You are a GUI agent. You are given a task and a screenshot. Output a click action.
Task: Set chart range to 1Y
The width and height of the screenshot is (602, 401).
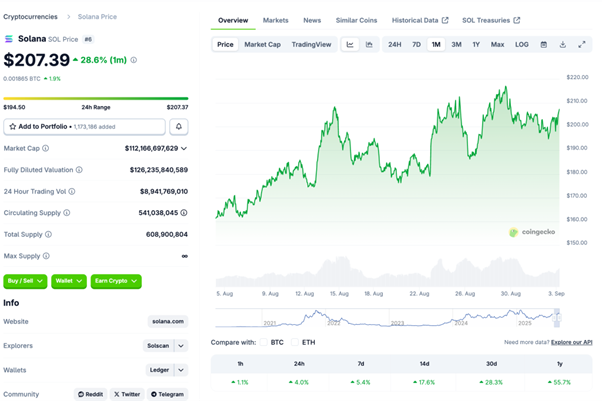[476, 45]
